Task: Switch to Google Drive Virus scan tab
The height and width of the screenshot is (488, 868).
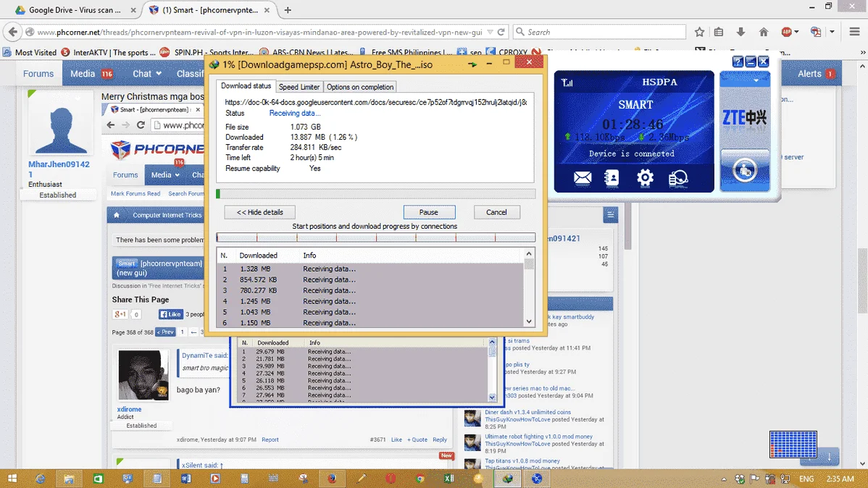Action: tap(75, 10)
